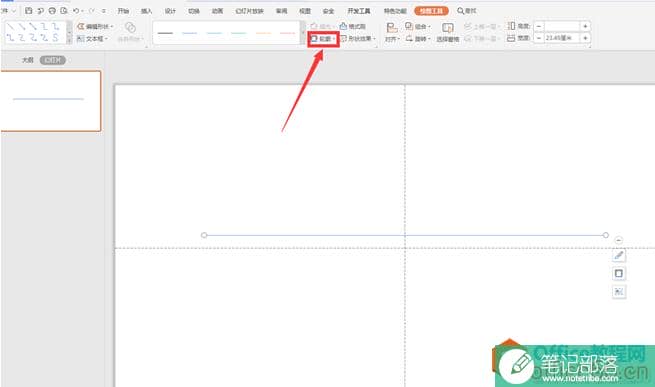Open 选择窗格 selection pane

(x=448, y=33)
